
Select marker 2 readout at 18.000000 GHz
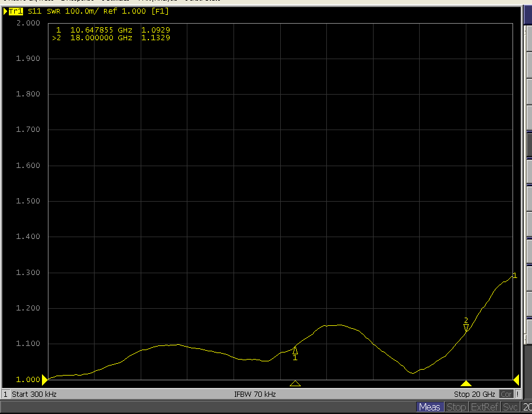click(x=111, y=38)
